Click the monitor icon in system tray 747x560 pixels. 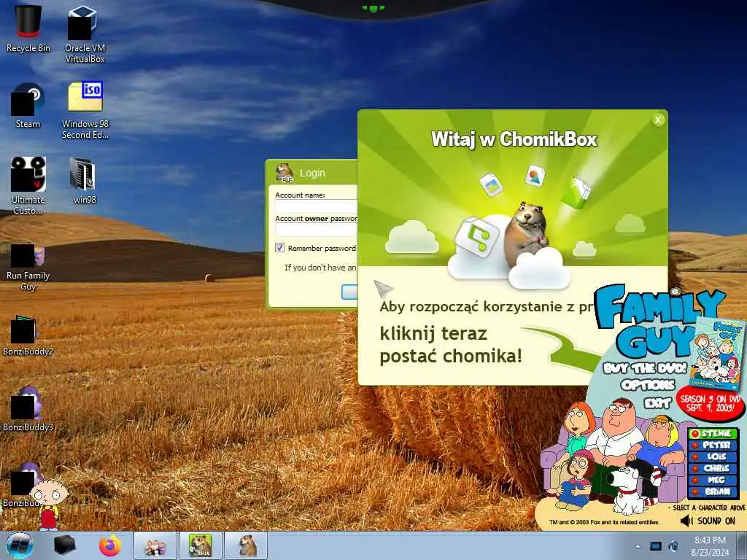[x=656, y=547]
